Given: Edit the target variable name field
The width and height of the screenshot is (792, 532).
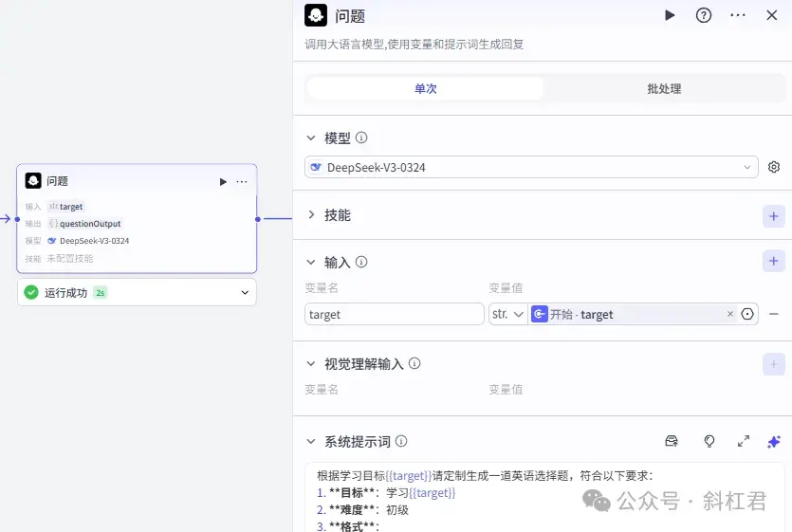Looking at the screenshot, I should 395,314.
